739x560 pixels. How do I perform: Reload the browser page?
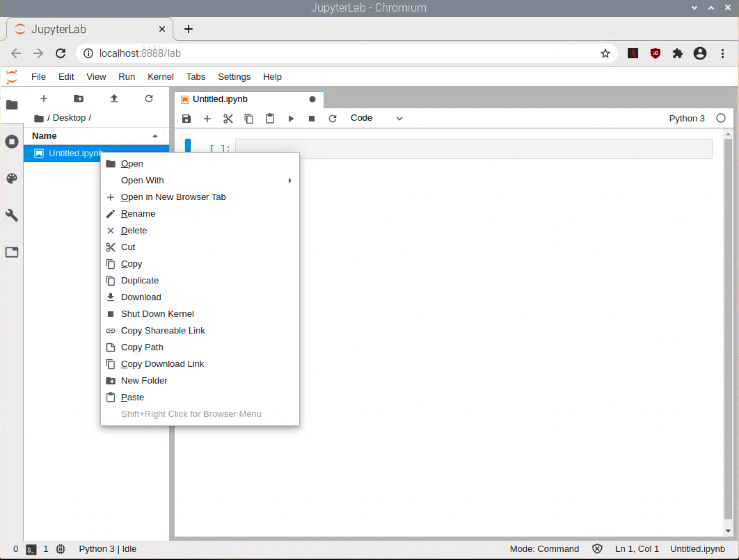click(60, 53)
